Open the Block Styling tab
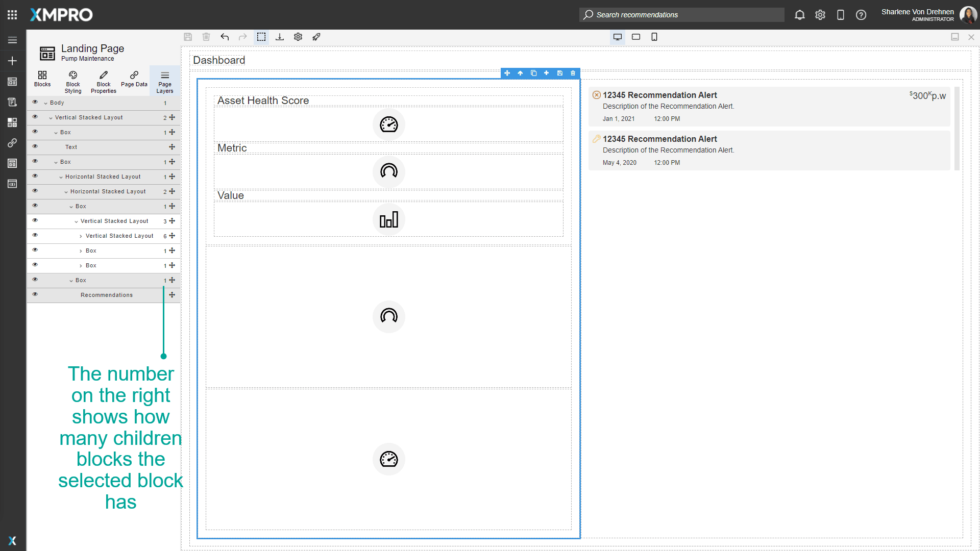 (x=73, y=81)
